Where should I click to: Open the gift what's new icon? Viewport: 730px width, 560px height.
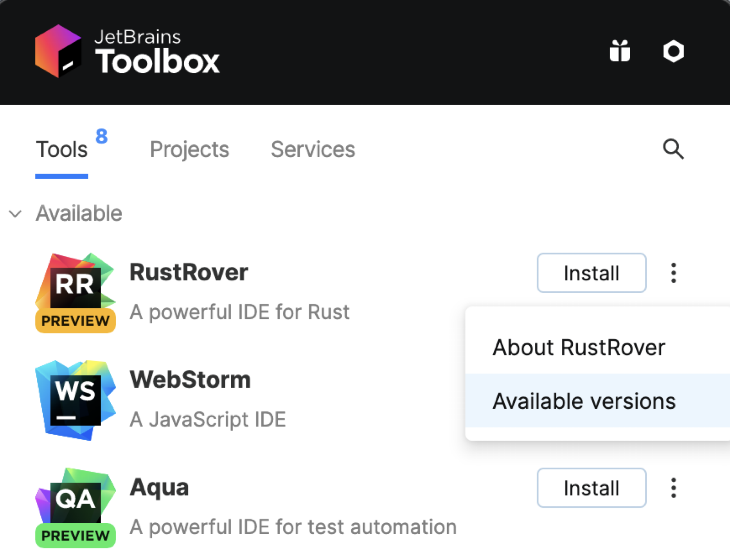(x=620, y=51)
